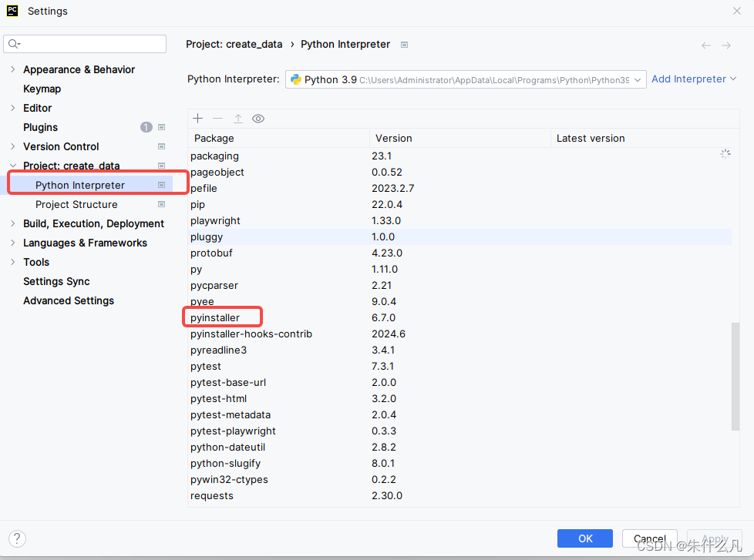Click the upgrade package arrow icon
Screen dimensions: 754x560
click(238, 119)
